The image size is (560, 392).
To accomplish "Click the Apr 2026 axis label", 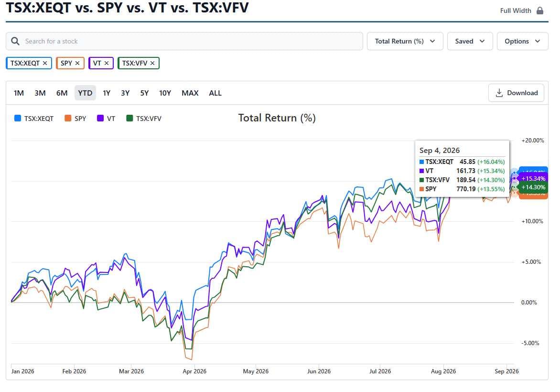I will click(194, 371).
